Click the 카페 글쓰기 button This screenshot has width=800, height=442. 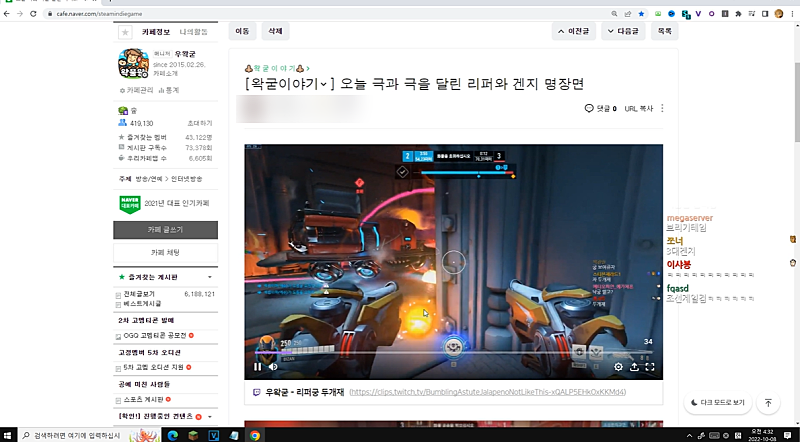pos(165,230)
